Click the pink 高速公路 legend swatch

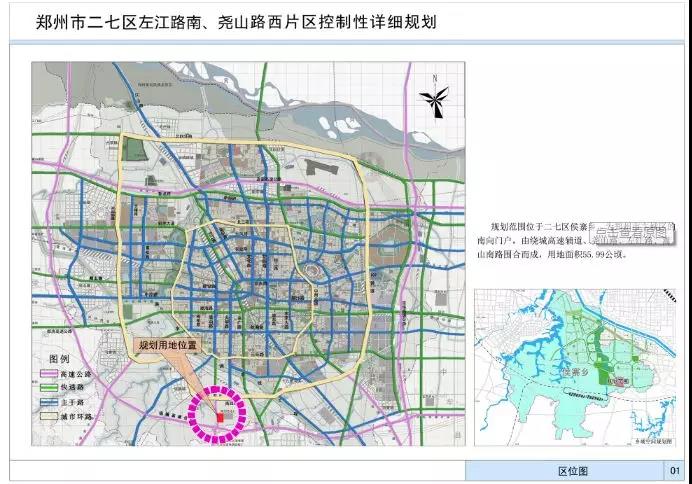pos(48,374)
